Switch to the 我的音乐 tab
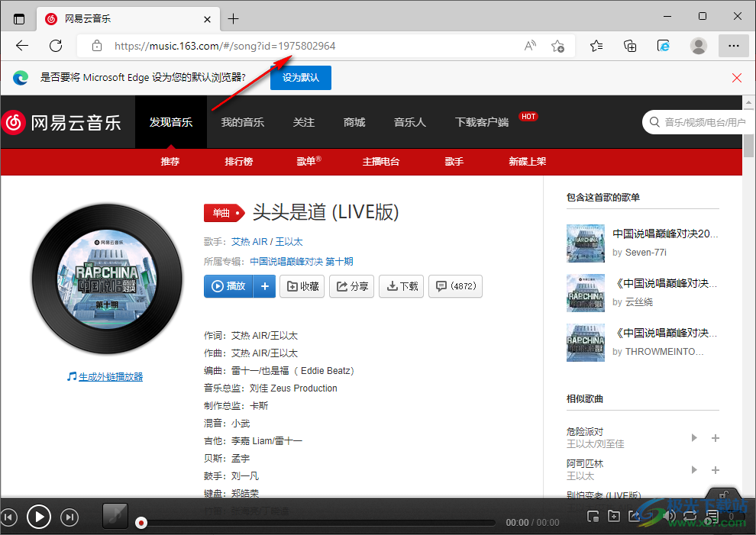This screenshot has height=535, width=756. [x=242, y=122]
